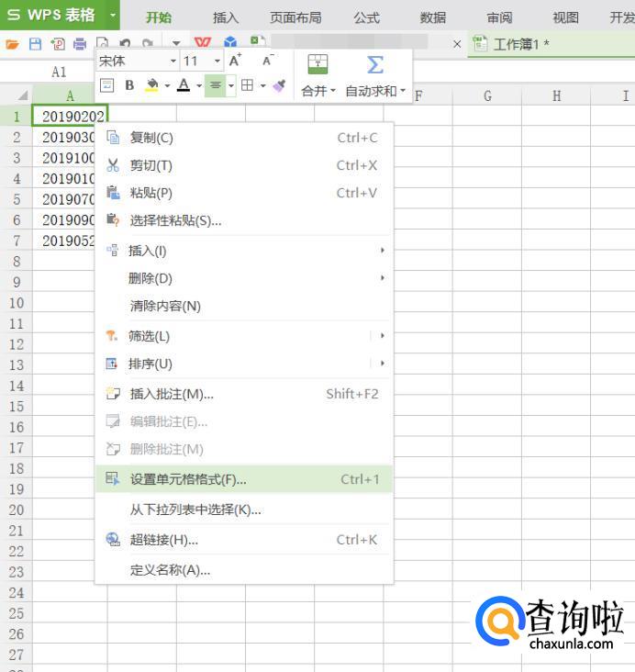
Task: Click the AutoSum sigma icon
Action: point(375,64)
